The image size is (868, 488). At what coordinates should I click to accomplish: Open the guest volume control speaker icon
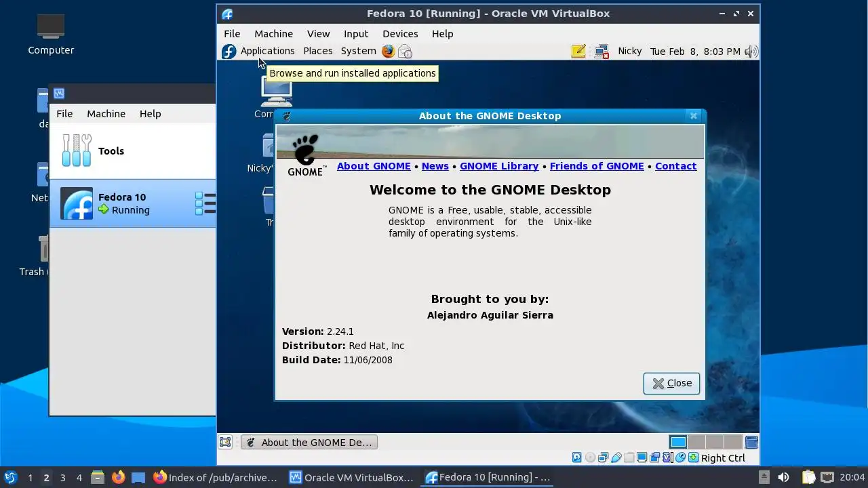[751, 51]
